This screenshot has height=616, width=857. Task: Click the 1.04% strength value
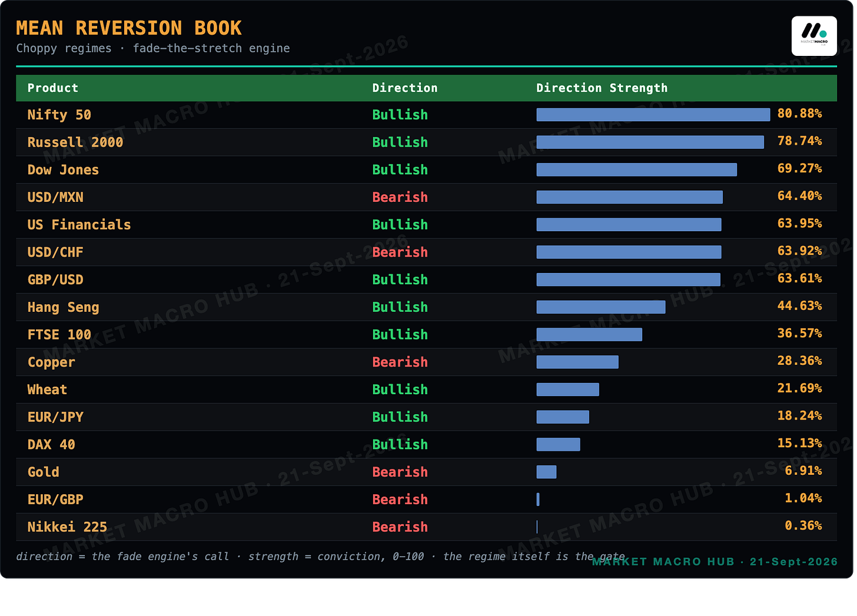tap(803, 498)
